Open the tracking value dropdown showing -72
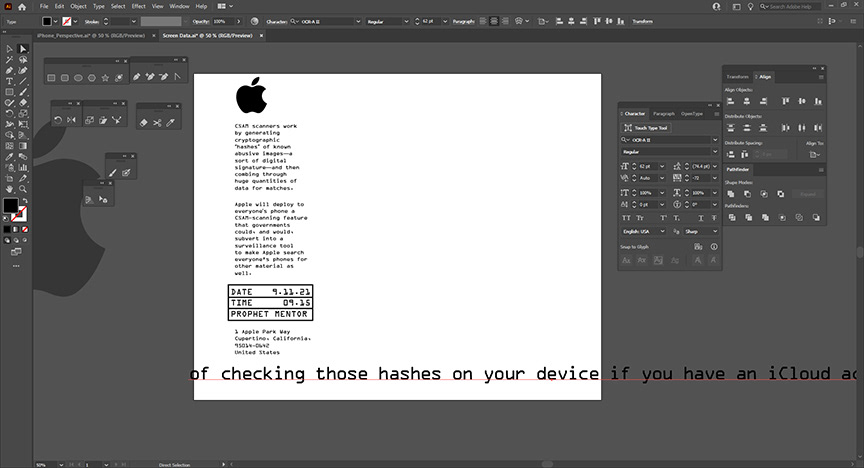The width and height of the screenshot is (864, 468). click(715, 178)
